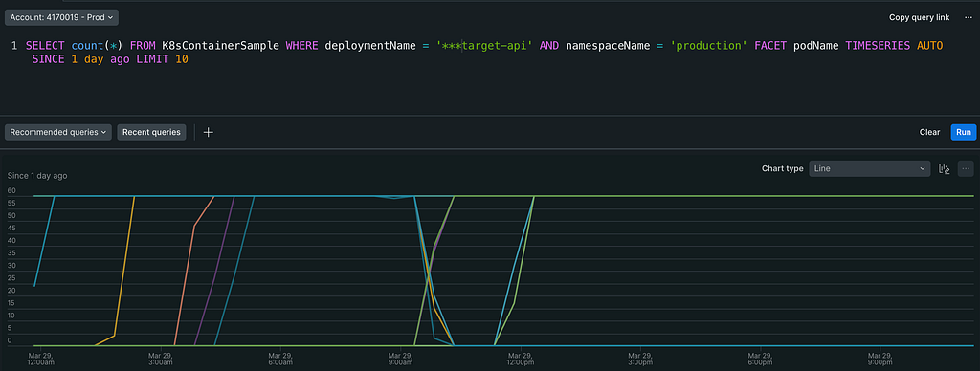Viewport: 980px width, 371px height.
Task: Click the 'Mar 29, 9:00am' axis label
Action: click(x=401, y=359)
